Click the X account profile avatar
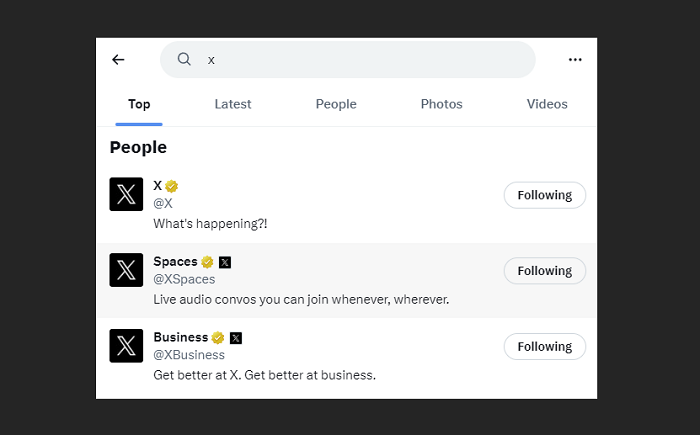Viewport: 700px width, 435px height. click(126, 194)
